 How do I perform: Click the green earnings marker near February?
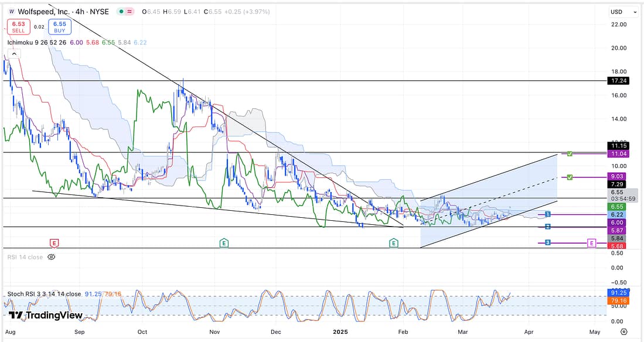point(394,242)
